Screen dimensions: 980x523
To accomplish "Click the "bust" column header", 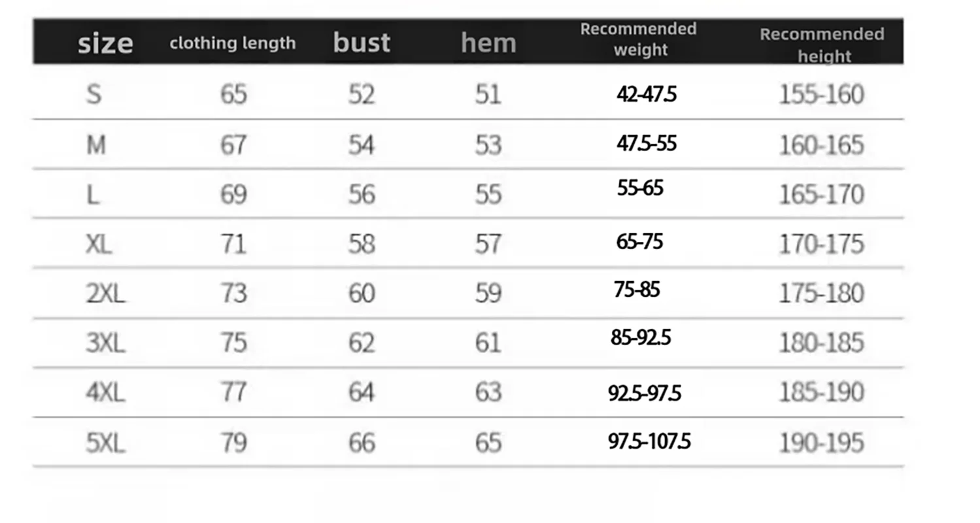I will click(362, 42).
